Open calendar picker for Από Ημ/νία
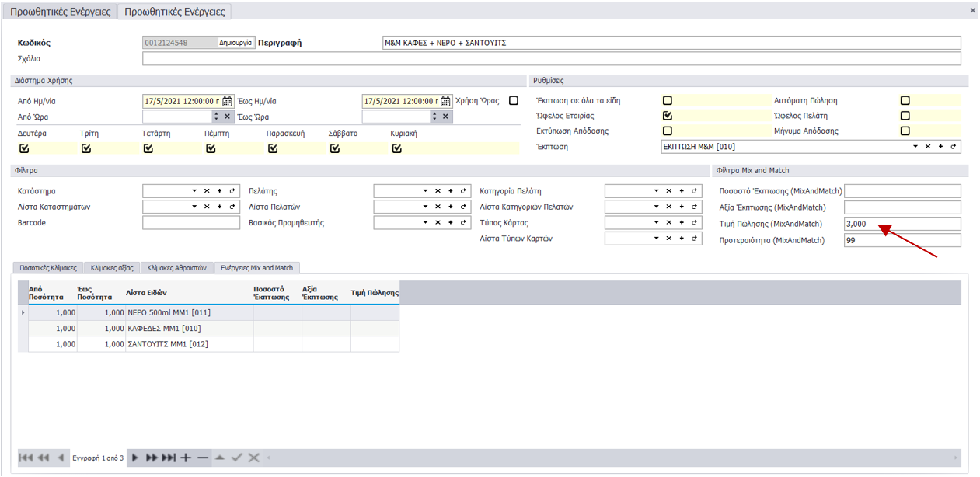The image size is (980, 477). click(227, 101)
